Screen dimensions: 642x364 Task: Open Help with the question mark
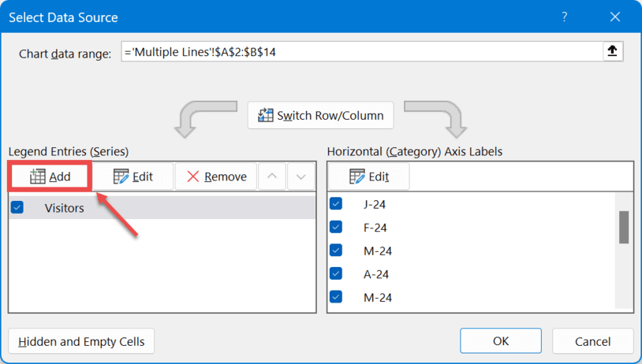(565, 16)
